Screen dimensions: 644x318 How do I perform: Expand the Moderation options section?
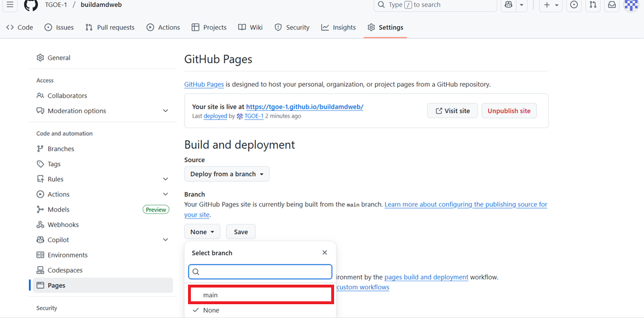click(165, 111)
